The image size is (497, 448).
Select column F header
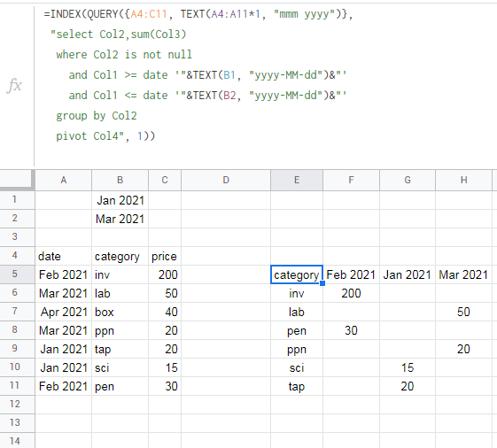pos(351,180)
